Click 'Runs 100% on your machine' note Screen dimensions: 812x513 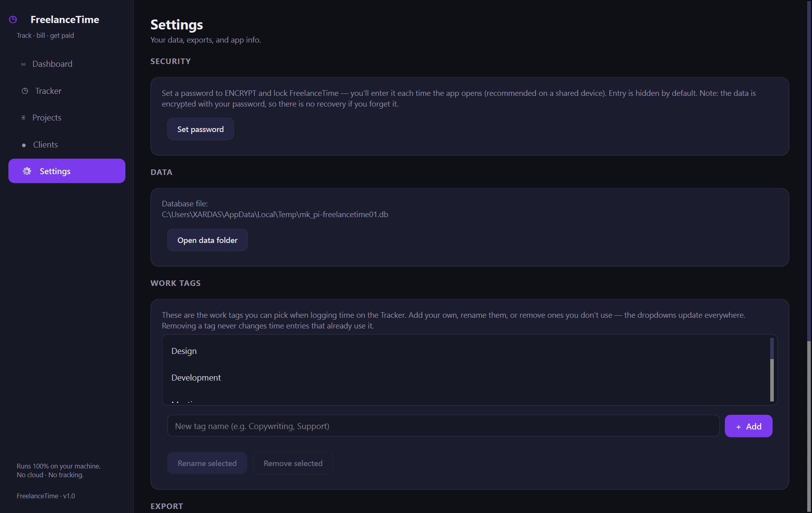[59, 466]
